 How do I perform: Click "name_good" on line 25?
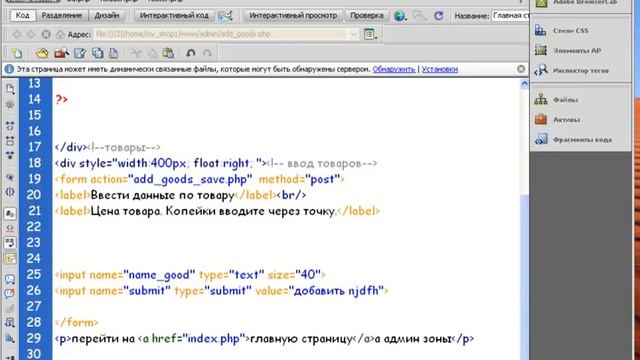[x=159, y=275]
